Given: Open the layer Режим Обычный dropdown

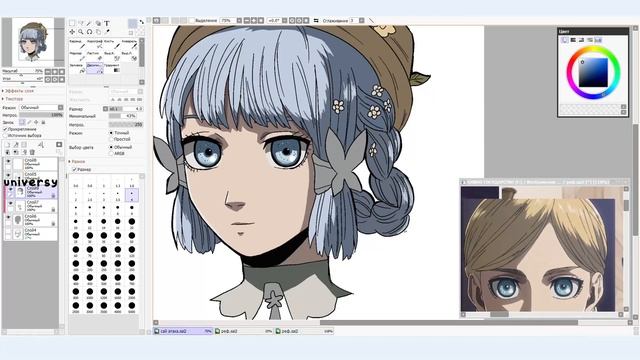Looking at the screenshot, I should (42, 107).
